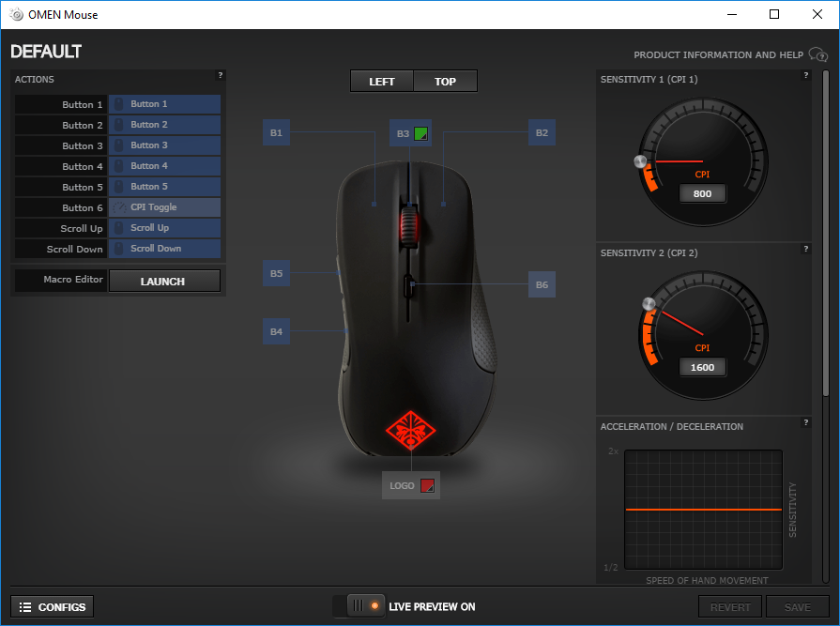Open the CPI Toggle assignment for Button 6

(164, 207)
